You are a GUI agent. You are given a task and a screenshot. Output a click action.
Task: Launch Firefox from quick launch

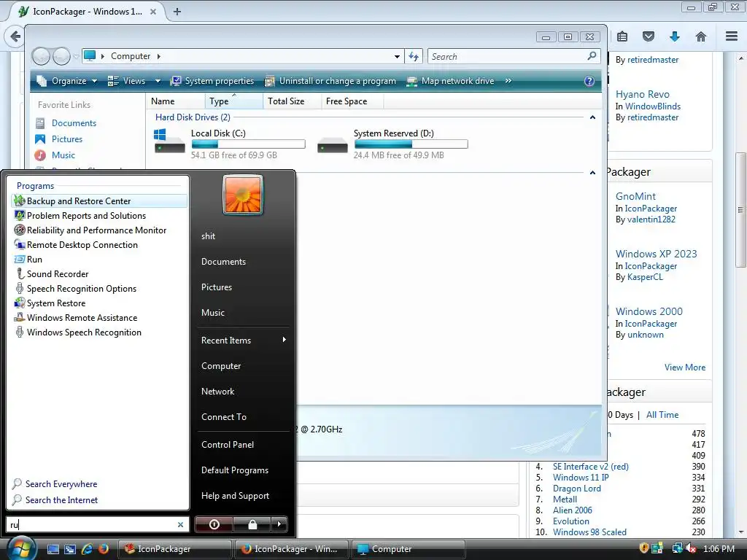tap(104, 549)
